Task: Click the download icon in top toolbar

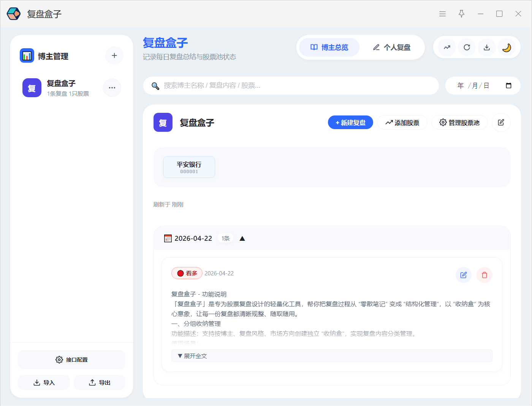Action: [x=486, y=47]
